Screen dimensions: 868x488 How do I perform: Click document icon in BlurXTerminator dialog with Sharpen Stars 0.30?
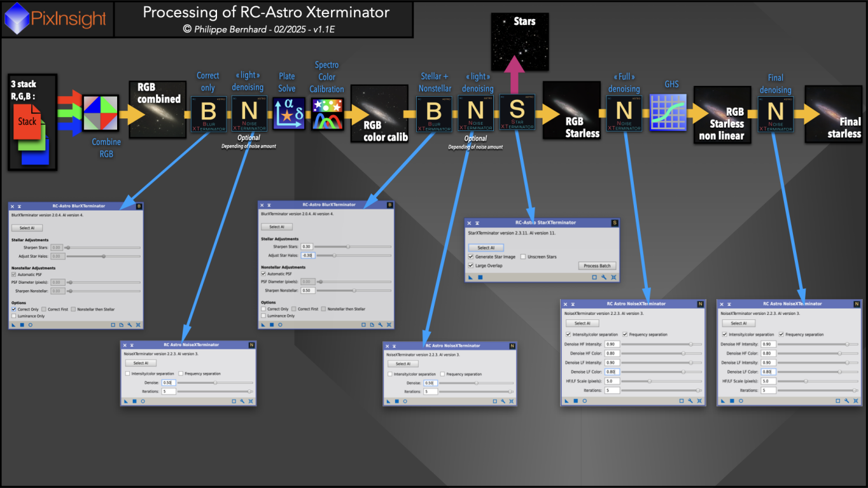point(371,324)
